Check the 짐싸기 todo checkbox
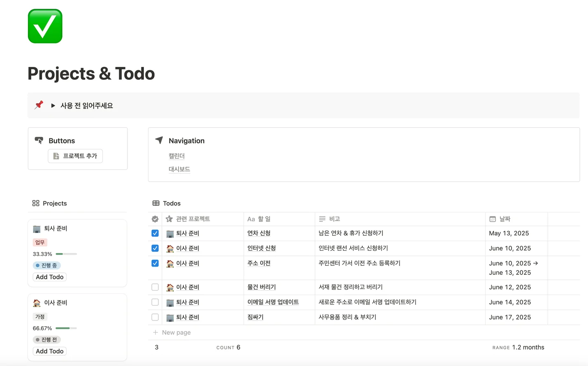This screenshot has height=366, width=588. coord(155,317)
